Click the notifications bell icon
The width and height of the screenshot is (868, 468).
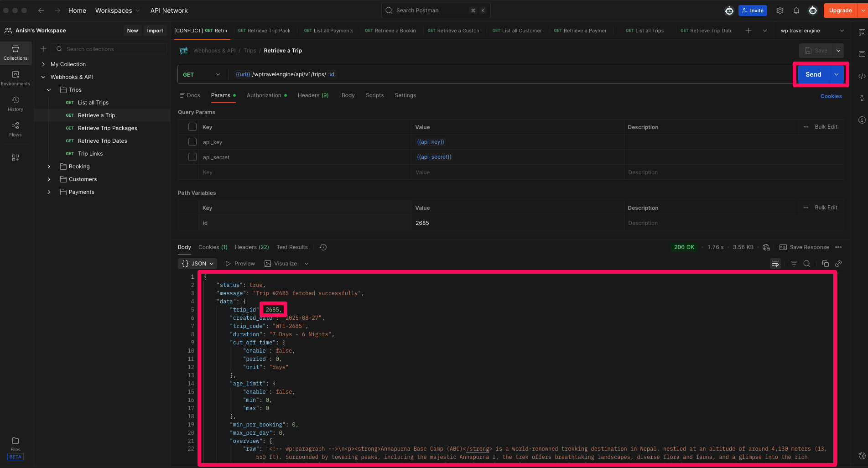[796, 10]
